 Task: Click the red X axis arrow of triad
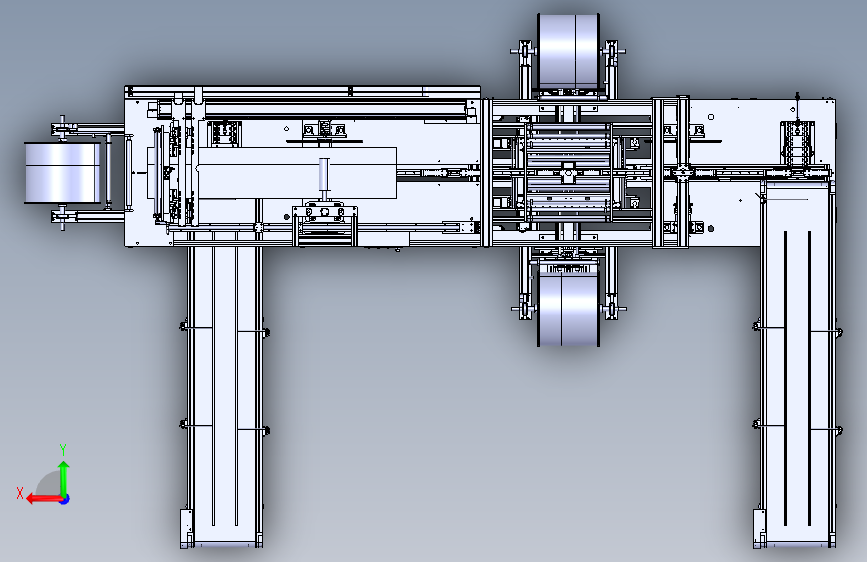pyautogui.click(x=43, y=499)
